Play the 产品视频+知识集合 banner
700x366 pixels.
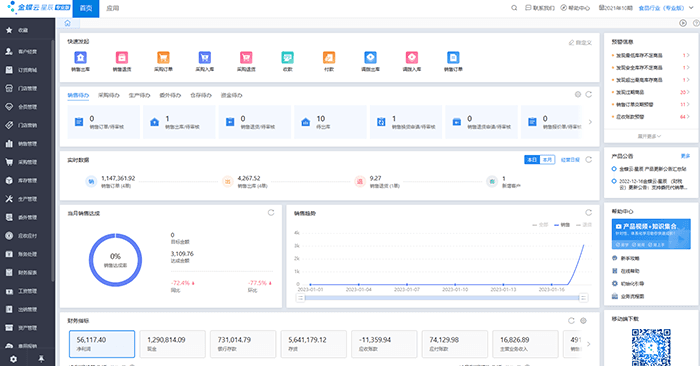coord(651,234)
